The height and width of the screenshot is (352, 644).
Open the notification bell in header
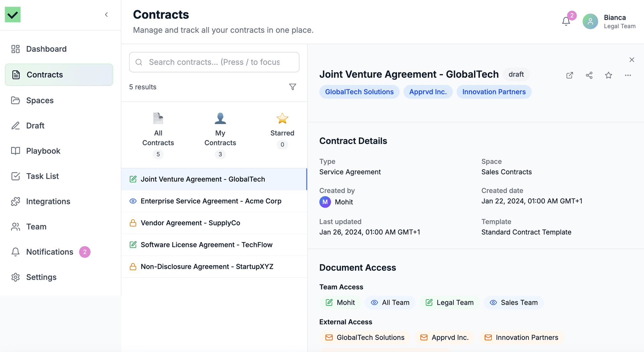566,21
